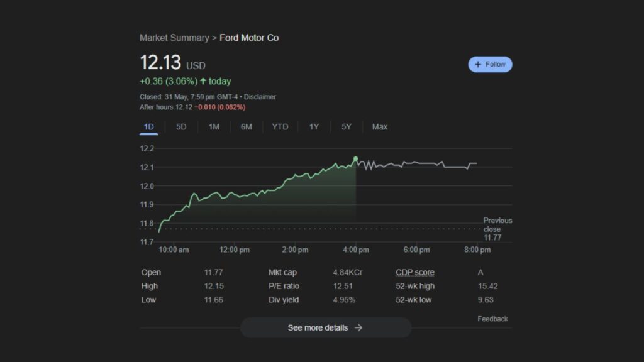The image size is (644, 362).
Task: Click the CDP score value A
Action: [x=480, y=273]
